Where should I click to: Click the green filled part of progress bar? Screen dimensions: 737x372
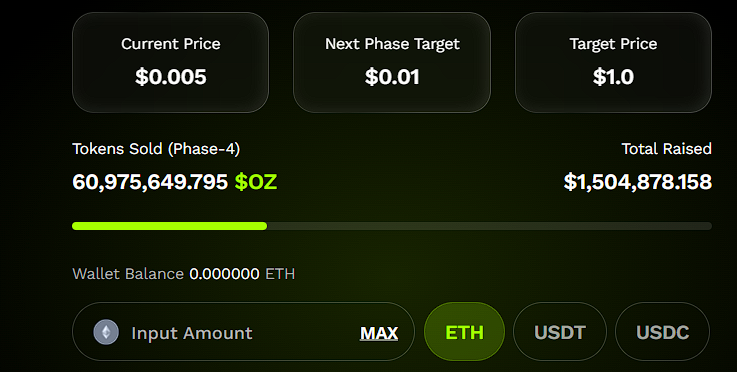pos(169,226)
